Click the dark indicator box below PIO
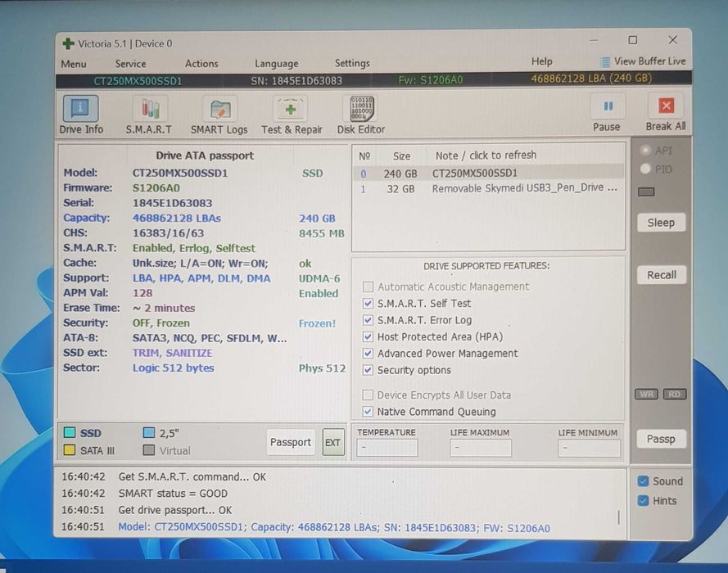This screenshot has width=728, height=573. coord(646,192)
